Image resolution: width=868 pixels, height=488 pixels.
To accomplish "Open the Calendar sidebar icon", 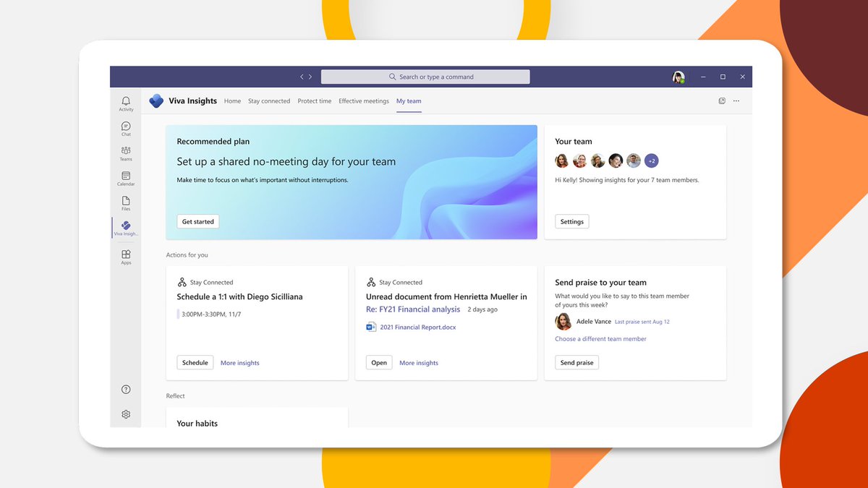I will pyautogui.click(x=126, y=179).
